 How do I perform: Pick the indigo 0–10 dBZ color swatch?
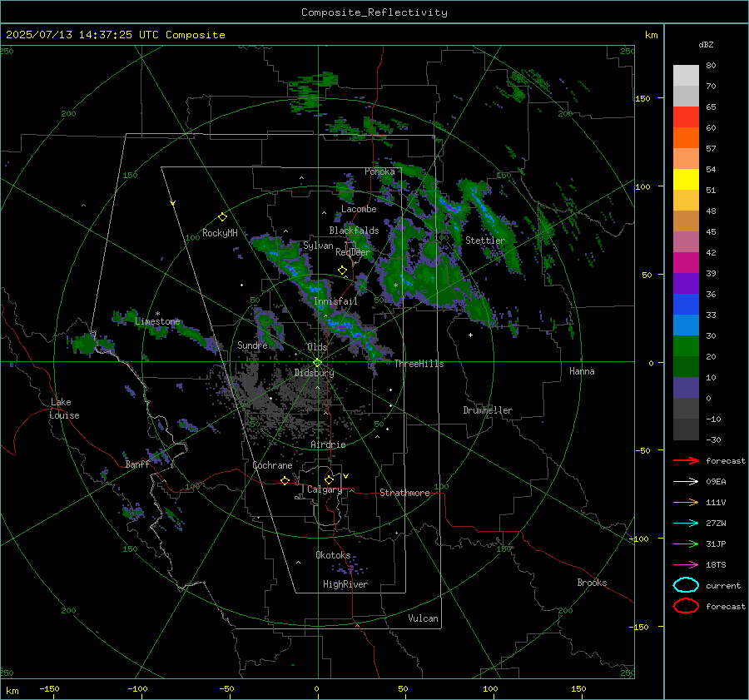point(686,388)
